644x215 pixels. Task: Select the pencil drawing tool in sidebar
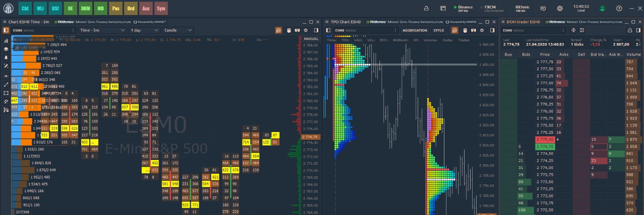[6, 66]
